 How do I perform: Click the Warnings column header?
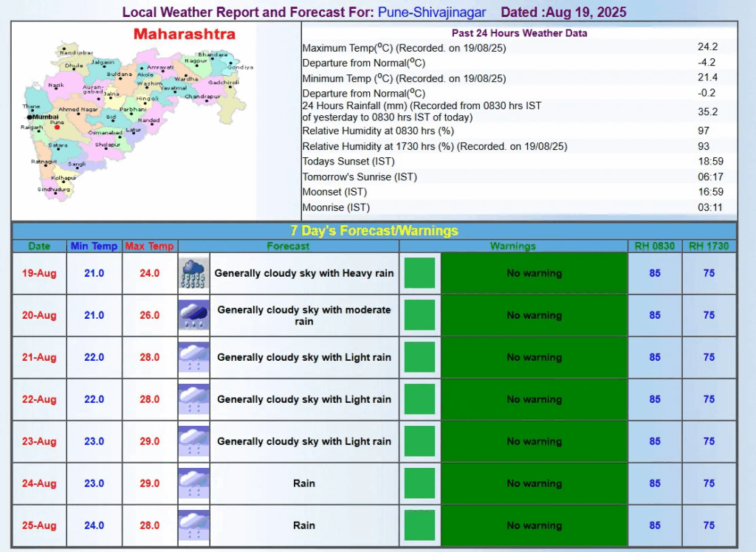coord(513,246)
